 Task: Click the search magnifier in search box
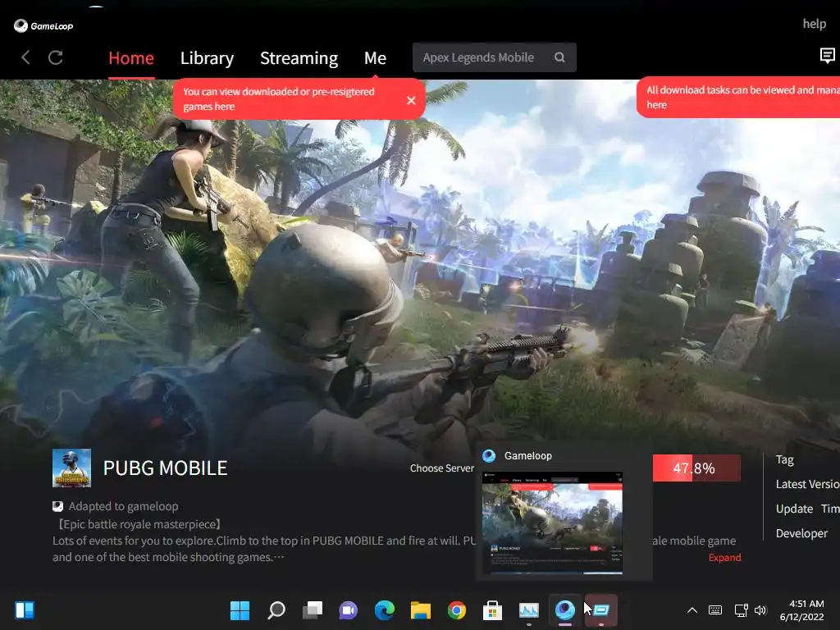pyautogui.click(x=559, y=57)
